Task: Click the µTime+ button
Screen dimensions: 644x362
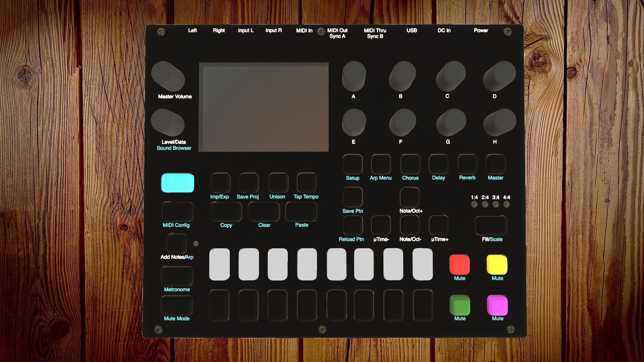Action: (x=439, y=225)
